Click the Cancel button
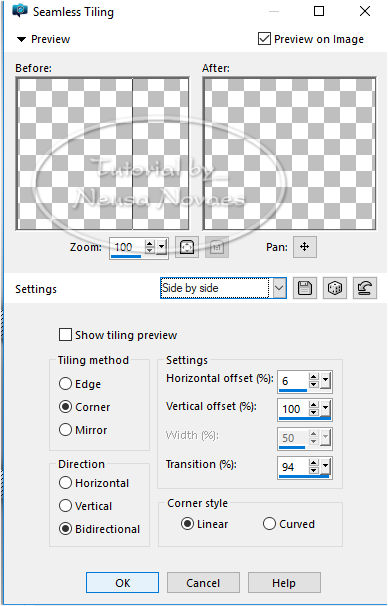Viewport: 388px width, 606px height. pos(203,582)
